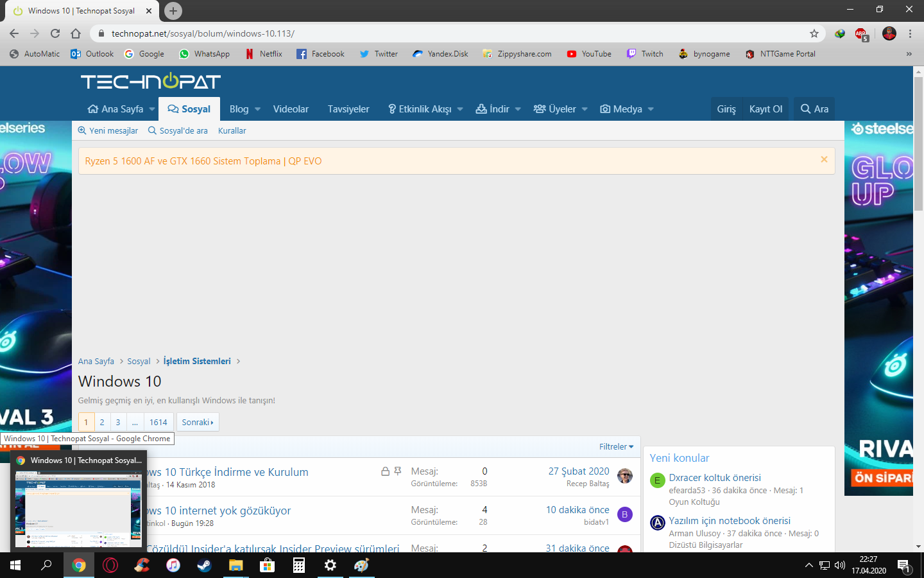Open the Chrome profile avatar

[x=889, y=33]
